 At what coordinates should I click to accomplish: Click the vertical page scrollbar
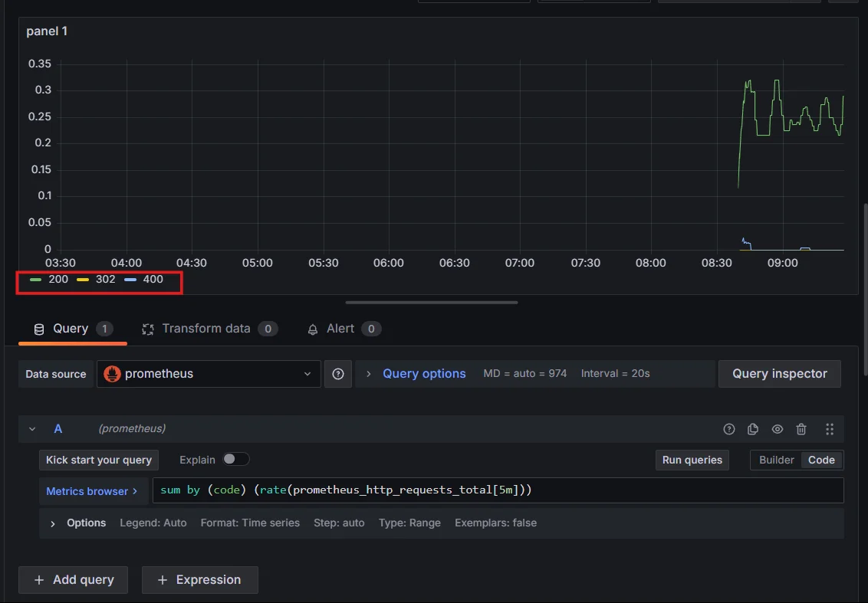(x=865, y=290)
